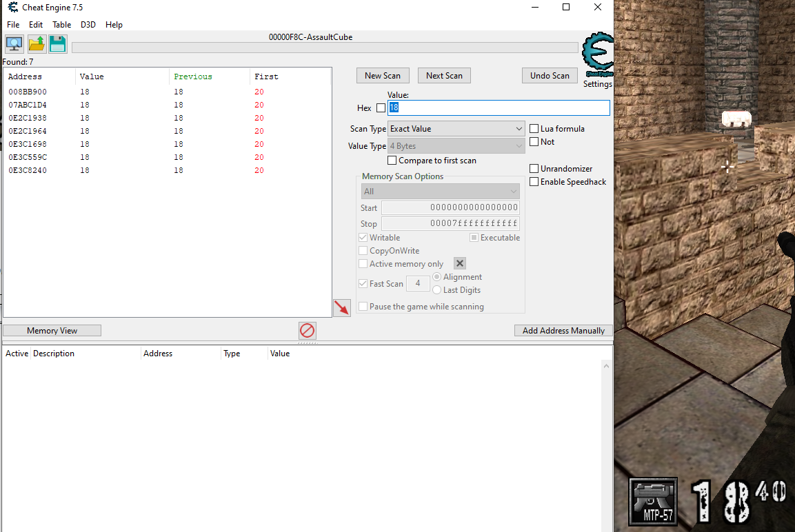
Task: Open the Help menu
Action: tap(114, 25)
